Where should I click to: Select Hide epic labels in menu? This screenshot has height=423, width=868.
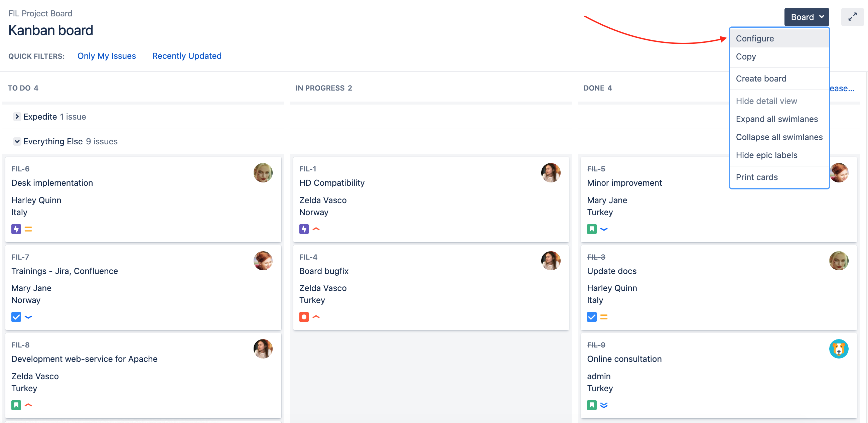click(766, 155)
